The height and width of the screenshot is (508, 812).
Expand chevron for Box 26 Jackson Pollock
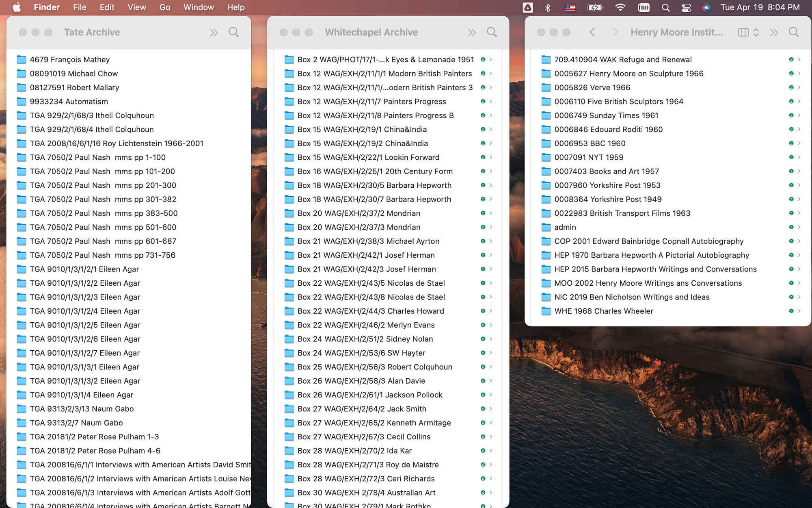491,395
